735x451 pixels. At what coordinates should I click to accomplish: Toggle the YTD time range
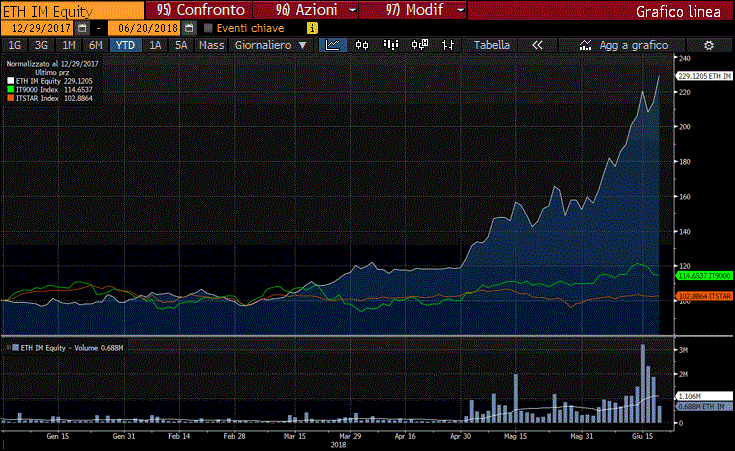(x=125, y=45)
